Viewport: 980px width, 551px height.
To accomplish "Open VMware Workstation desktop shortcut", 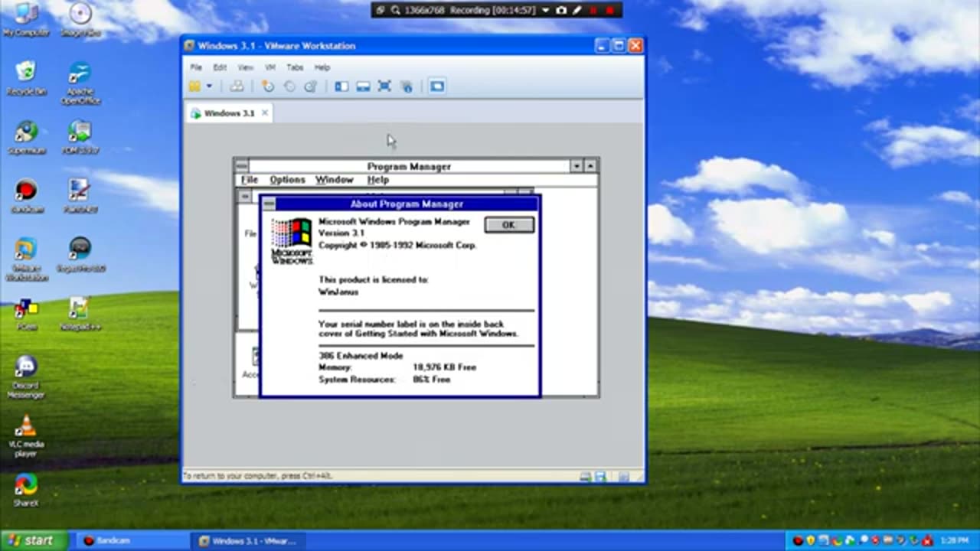I will click(x=26, y=259).
